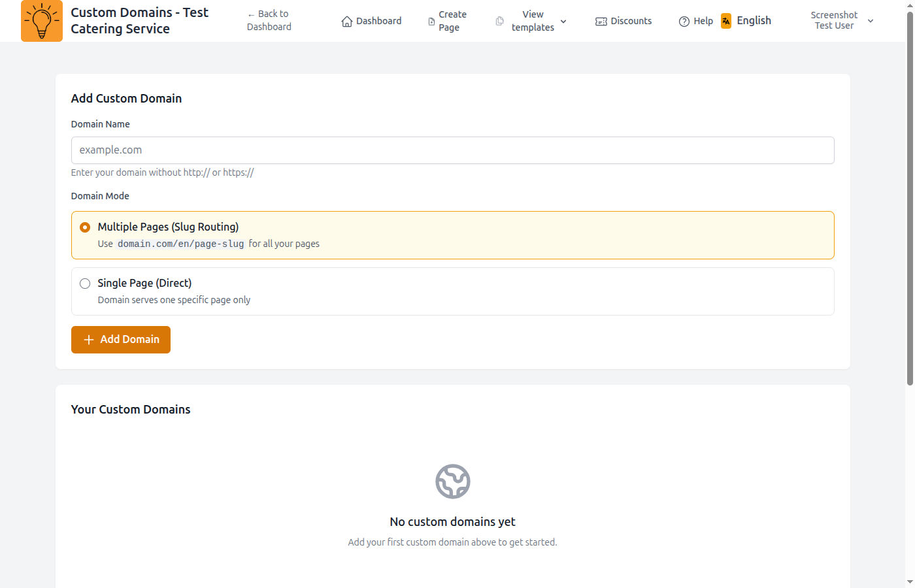Go to Dashboard from the nav bar
The height and width of the screenshot is (588, 915).
coord(371,21)
